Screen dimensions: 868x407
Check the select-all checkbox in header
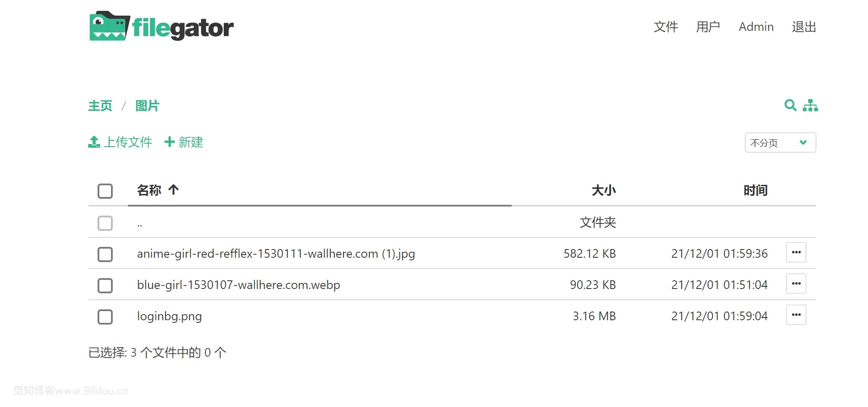pyautogui.click(x=105, y=191)
